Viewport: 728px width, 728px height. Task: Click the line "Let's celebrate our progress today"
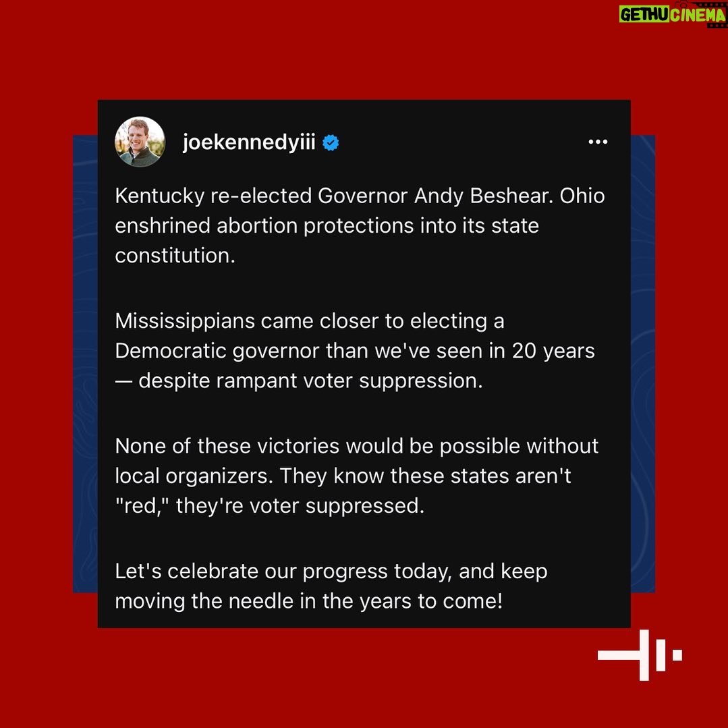coord(283,571)
